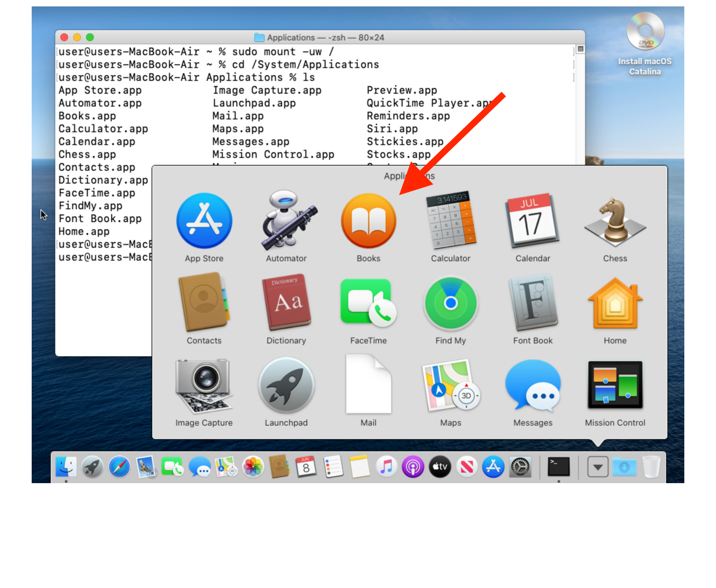Screen dimensions: 716x588
Task: Open the Find My app
Action: (451, 303)
